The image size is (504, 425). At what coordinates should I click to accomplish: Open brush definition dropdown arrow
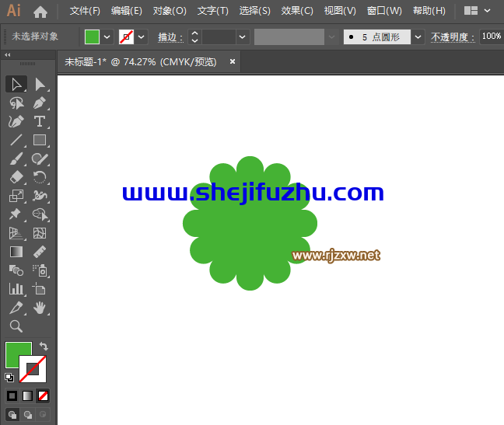click(418, 37)
